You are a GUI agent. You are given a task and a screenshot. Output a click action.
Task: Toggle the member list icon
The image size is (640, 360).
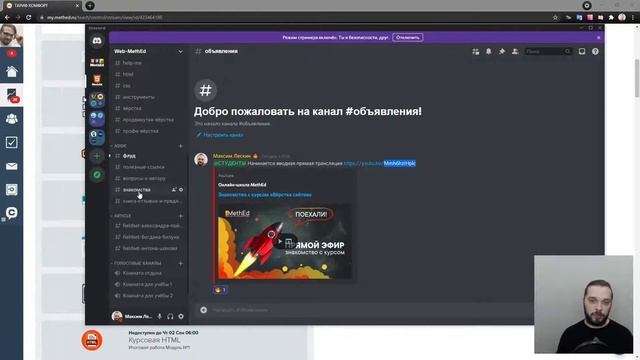tap(515, 51)
